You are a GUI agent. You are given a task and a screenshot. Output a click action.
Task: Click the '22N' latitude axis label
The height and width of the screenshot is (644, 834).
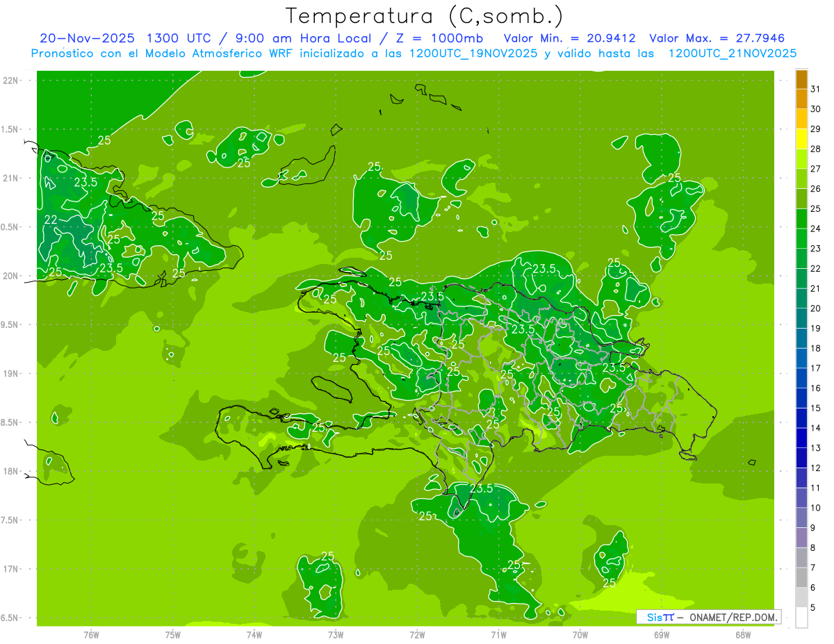tap(10, 81)
